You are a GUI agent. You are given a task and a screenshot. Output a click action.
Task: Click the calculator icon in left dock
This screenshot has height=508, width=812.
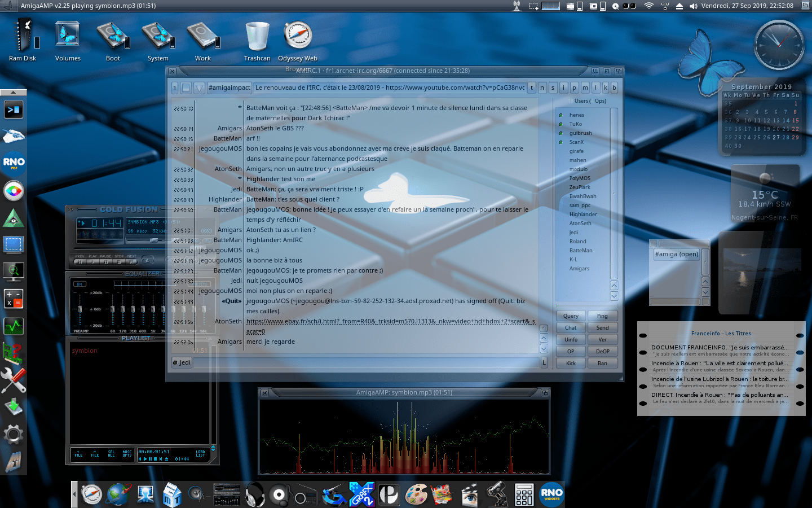pyautogui.click(x=14, y=299)
